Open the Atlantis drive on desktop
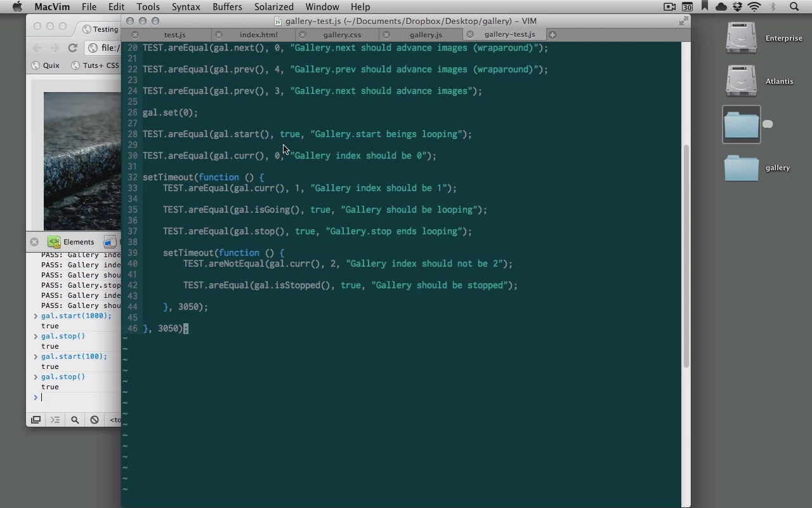 point(741,81)
